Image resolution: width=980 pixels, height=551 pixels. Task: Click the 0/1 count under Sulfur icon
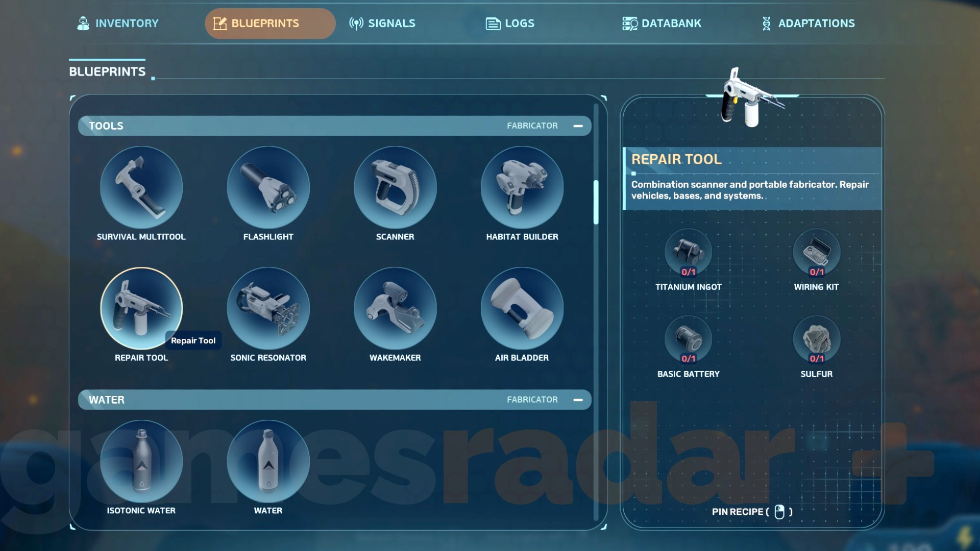817,359
